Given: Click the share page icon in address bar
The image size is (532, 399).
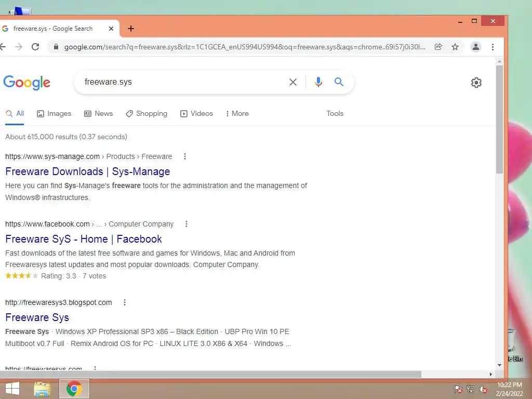Looking at the screenshot, I should pyautogui.click(x=438, y=47).
